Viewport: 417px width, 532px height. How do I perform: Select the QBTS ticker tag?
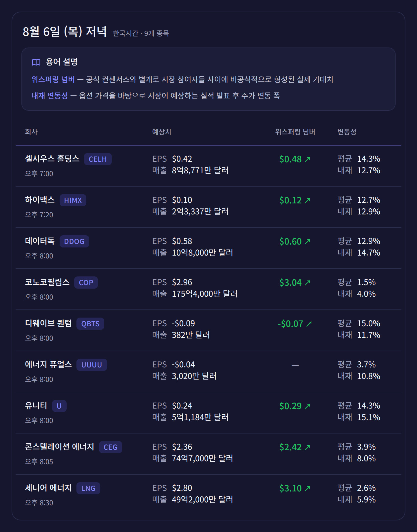[x=90, y=324]
